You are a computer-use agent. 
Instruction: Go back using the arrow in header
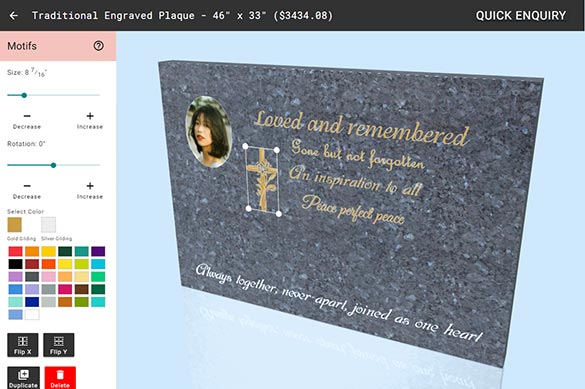click(x=14, y=16)
